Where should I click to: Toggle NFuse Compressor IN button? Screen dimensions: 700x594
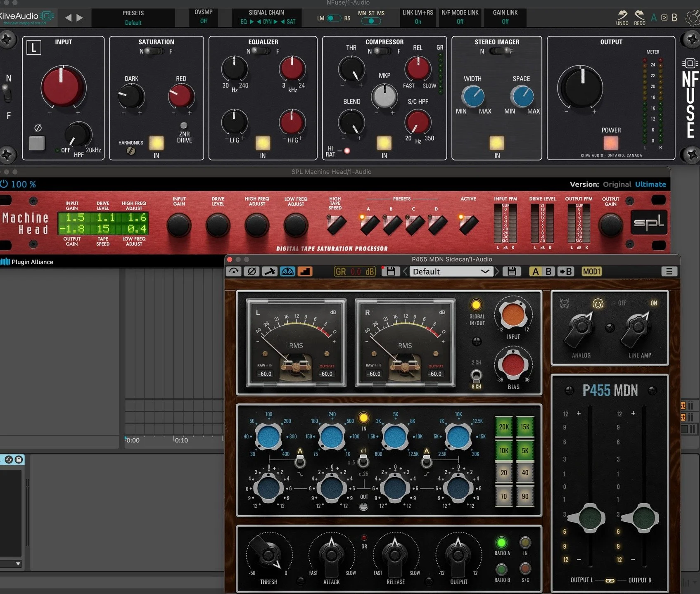coord(384,143)
